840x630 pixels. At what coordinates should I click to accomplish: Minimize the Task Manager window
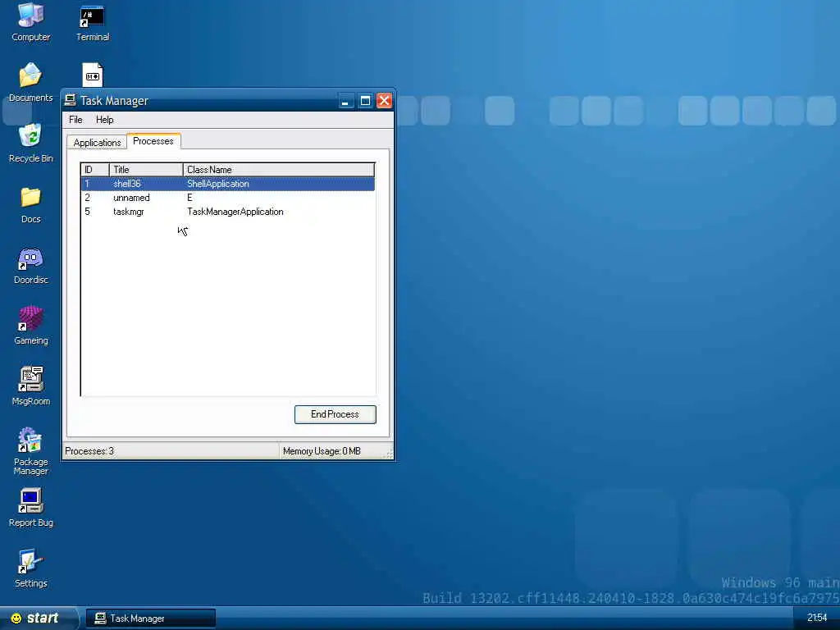pos(346,100)
